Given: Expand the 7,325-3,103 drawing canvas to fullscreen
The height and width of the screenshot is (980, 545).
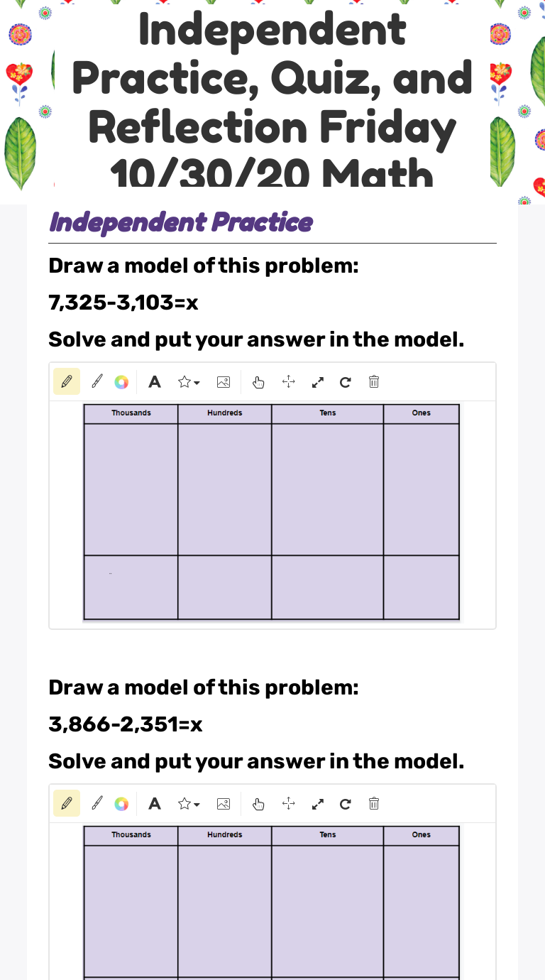Looking at the screenshot, I should pyautogui.click(x=318, y=382).
